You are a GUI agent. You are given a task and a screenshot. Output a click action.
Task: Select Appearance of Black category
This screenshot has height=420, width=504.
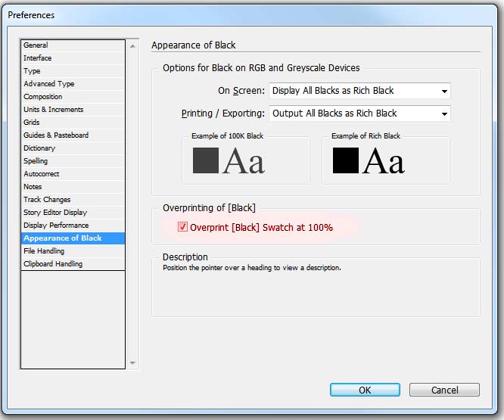pyautogui.click(x=73, y=238)
